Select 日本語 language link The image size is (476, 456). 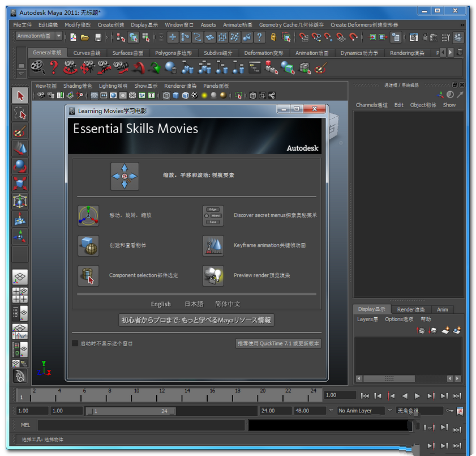tap(194, 304)
